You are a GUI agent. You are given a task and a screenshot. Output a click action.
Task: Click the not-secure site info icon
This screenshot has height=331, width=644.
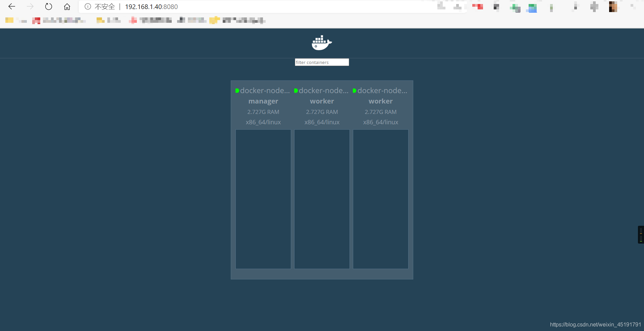[88, 6]
